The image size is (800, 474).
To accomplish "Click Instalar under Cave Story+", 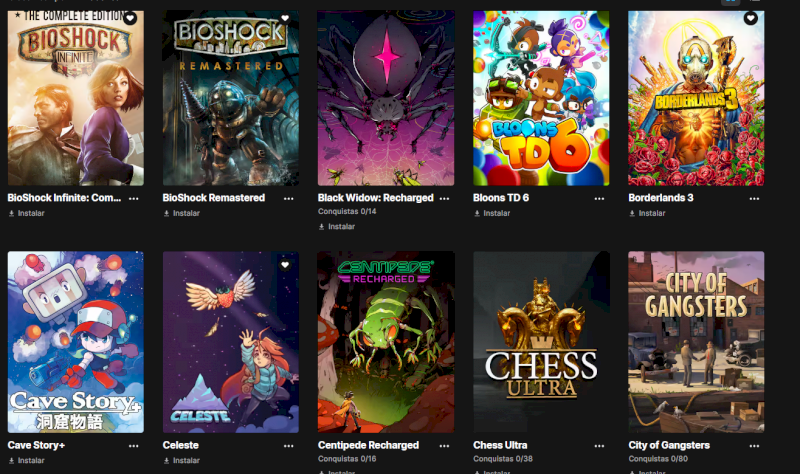I will point(27,461).
